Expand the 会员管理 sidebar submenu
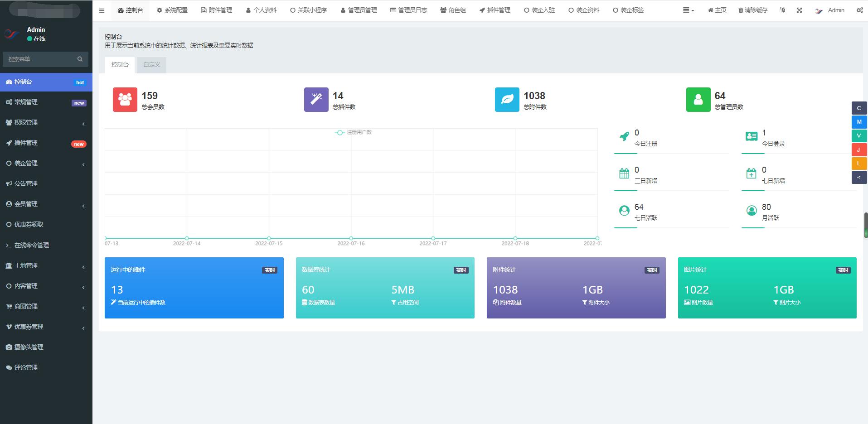Viewport: 868px width, 424px height. [x=46, y=204]
